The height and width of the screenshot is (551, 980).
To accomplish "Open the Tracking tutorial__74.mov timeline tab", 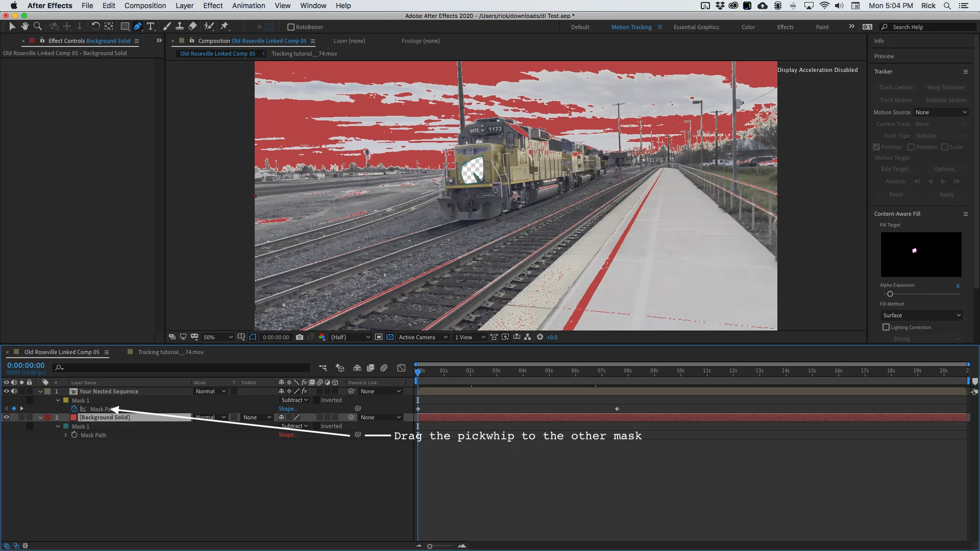I will (x=170, y=352).
